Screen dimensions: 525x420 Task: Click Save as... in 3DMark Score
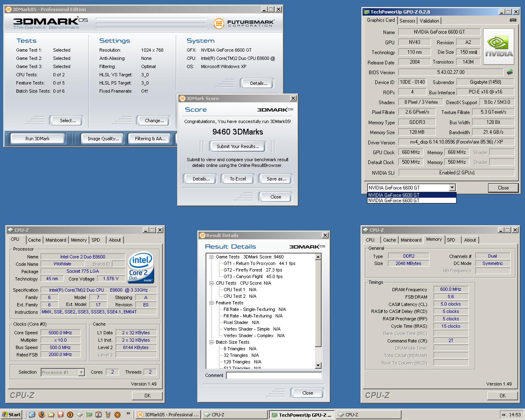(276, 179)
